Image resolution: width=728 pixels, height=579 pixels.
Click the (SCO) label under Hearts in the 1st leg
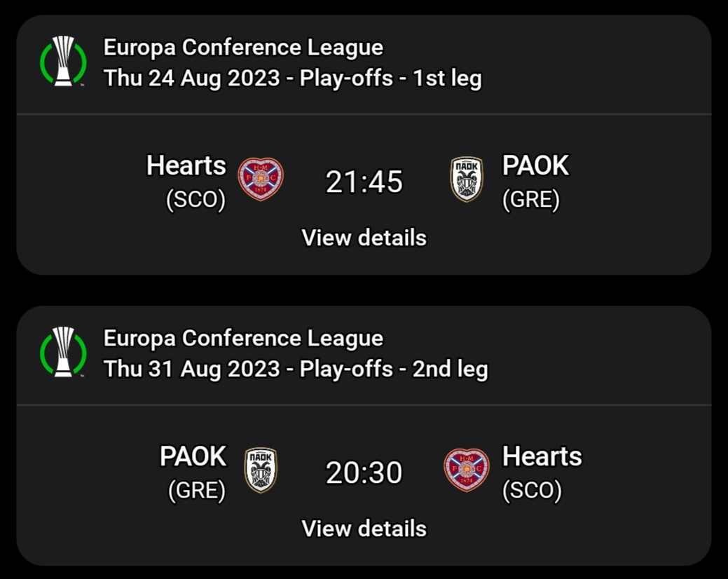196,200
